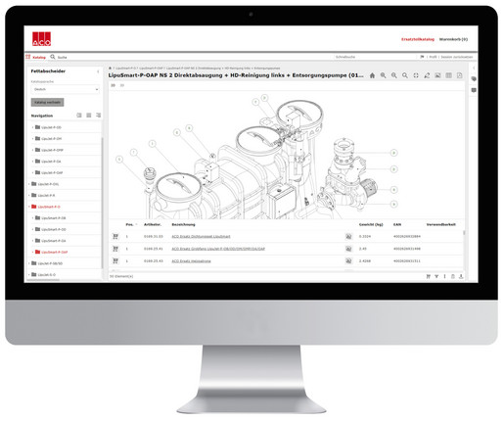Click the home icon in the drawing toolbar
This screenshot has width=504, height=421.
[372, 75]
